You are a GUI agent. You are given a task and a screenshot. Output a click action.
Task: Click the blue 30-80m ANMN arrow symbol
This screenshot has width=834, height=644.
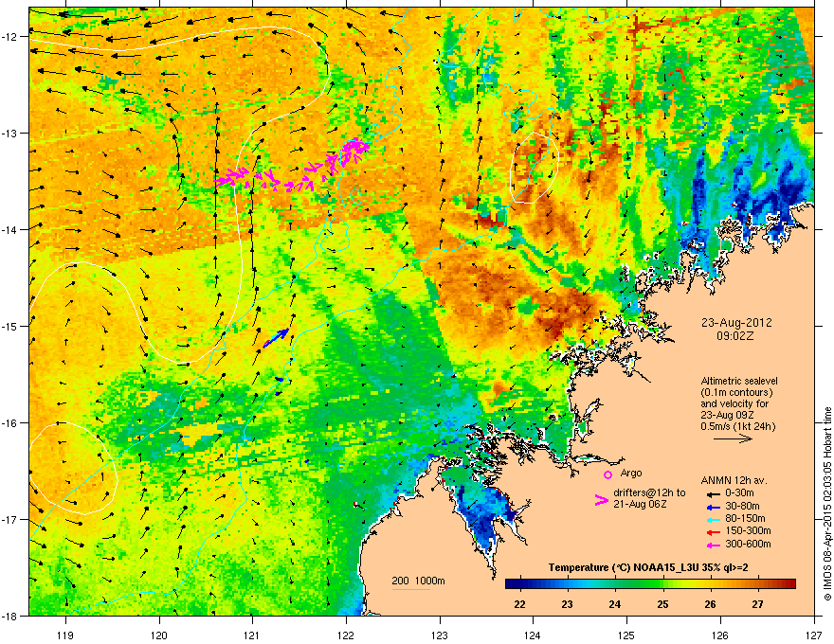tap(714, 507)
